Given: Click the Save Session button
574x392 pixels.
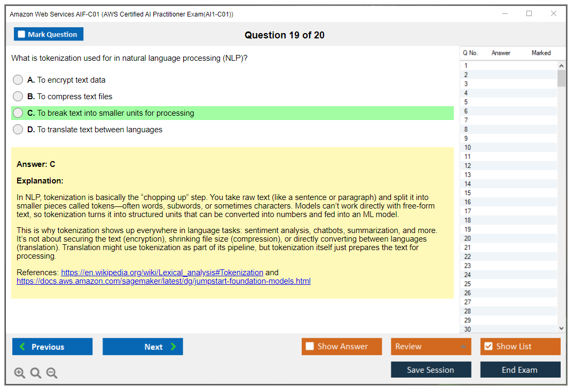Looking at the screenshot, I should [x=431, y=370].
